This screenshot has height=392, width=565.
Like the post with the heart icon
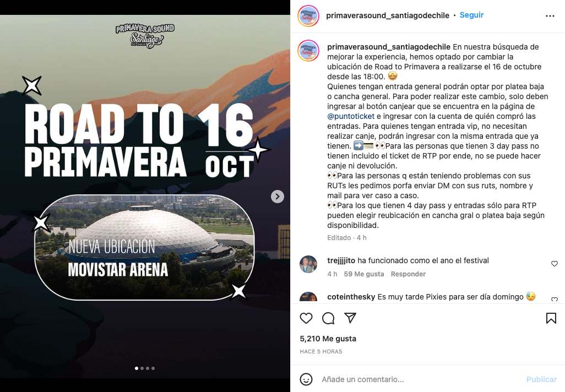[x=306, y=318]
